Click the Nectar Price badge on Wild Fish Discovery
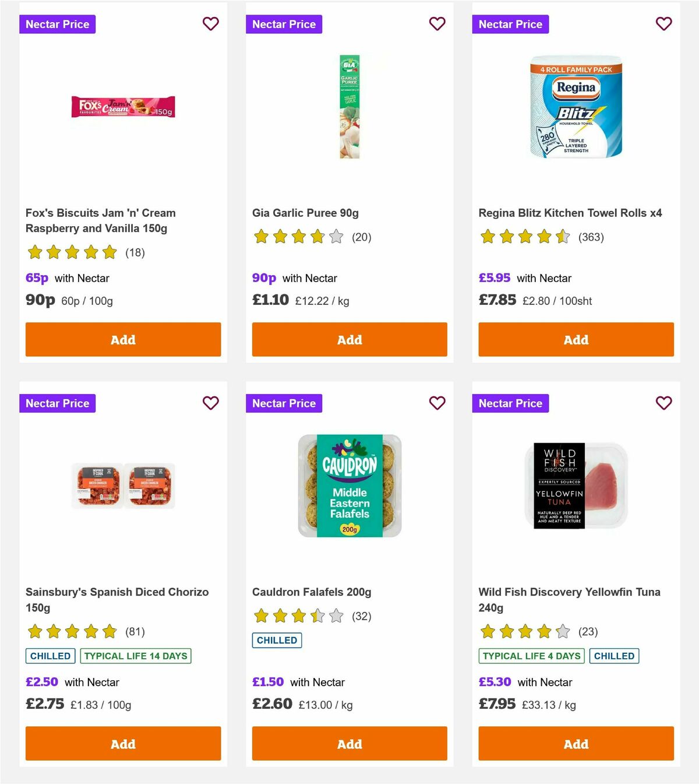Viewport: 699px width, 784px height. [x=510, y=403]
